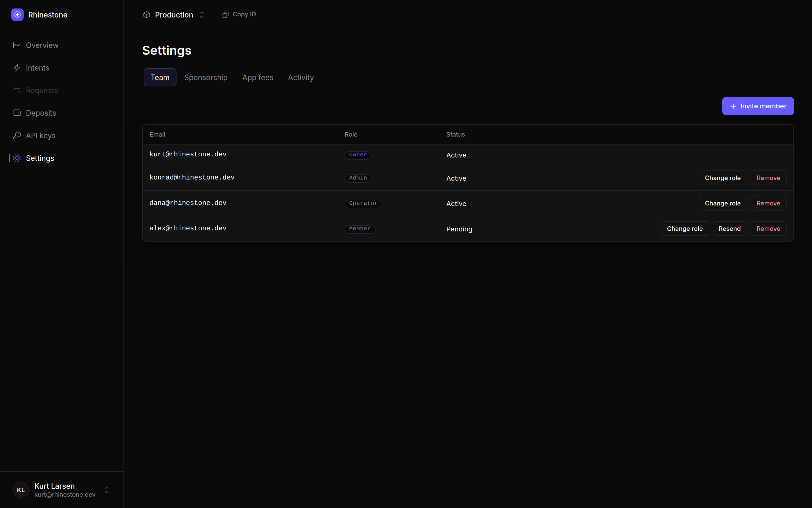Switch to the Team tab
812x508 pixels.
click(x=160, y=77)
